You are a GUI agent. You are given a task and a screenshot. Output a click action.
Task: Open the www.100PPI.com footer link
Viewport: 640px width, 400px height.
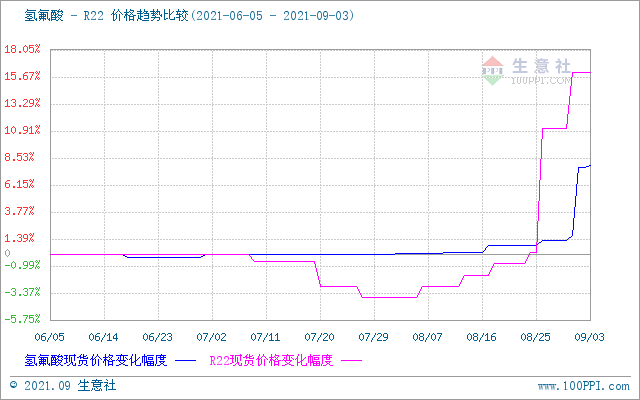(x=584, y=386)
